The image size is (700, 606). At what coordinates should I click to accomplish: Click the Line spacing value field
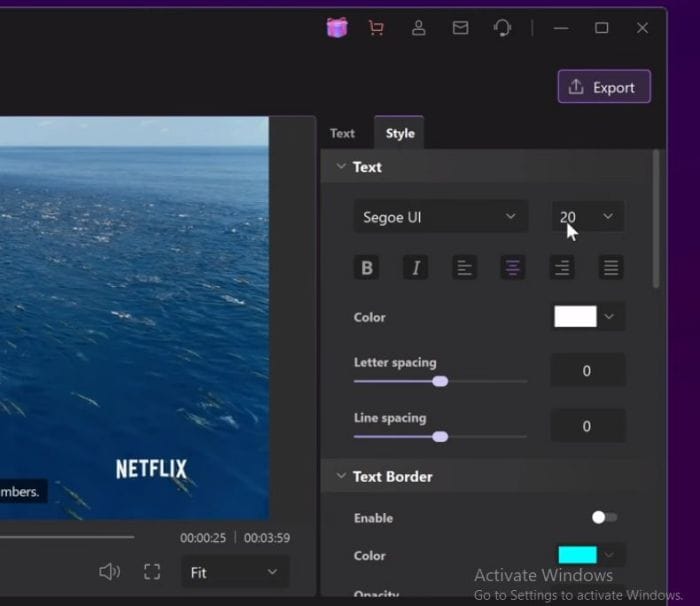click(x=588, y=426)
